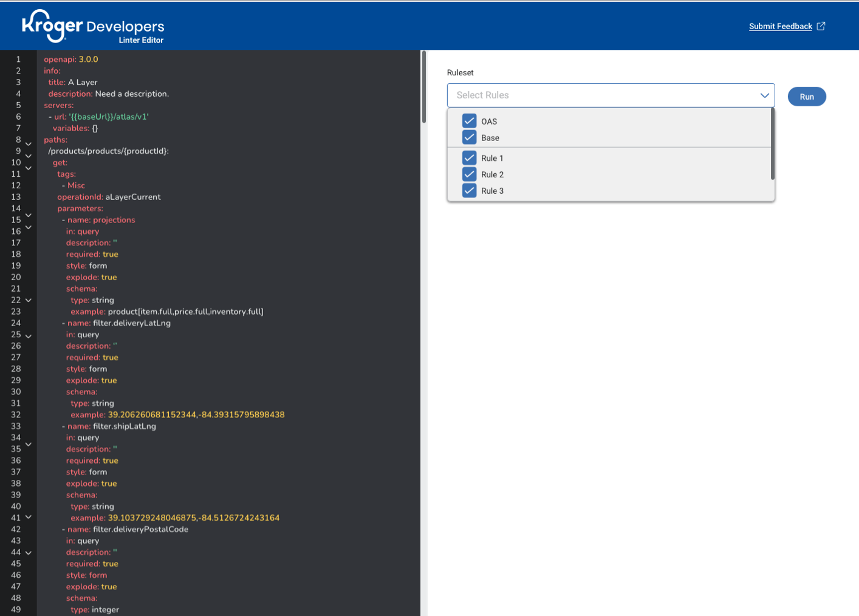Open the external link icon beside Submit Feedback
The image size is (859, 616).
[821, 26]
